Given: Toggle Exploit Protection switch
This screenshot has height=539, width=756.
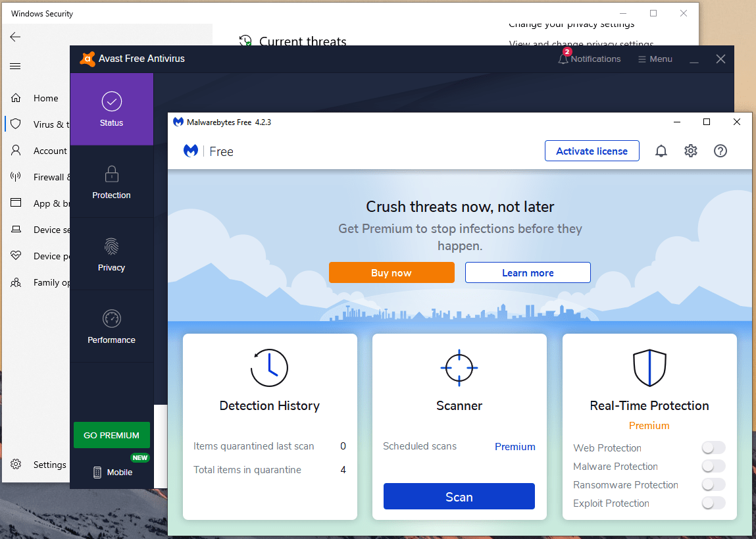Looking at the screenshot, I should coord(713,503).
